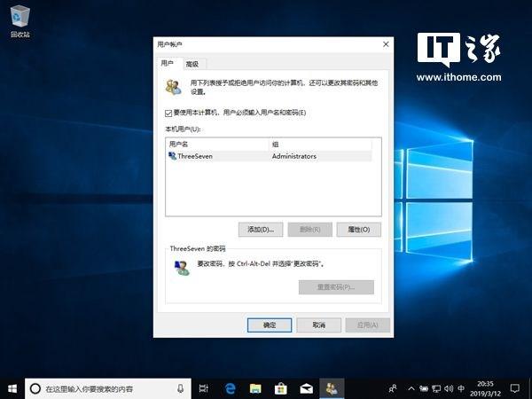532x399 pixels.
Task: Open Microsoft Store from the taskbar
Action: [x=280, y=388]
